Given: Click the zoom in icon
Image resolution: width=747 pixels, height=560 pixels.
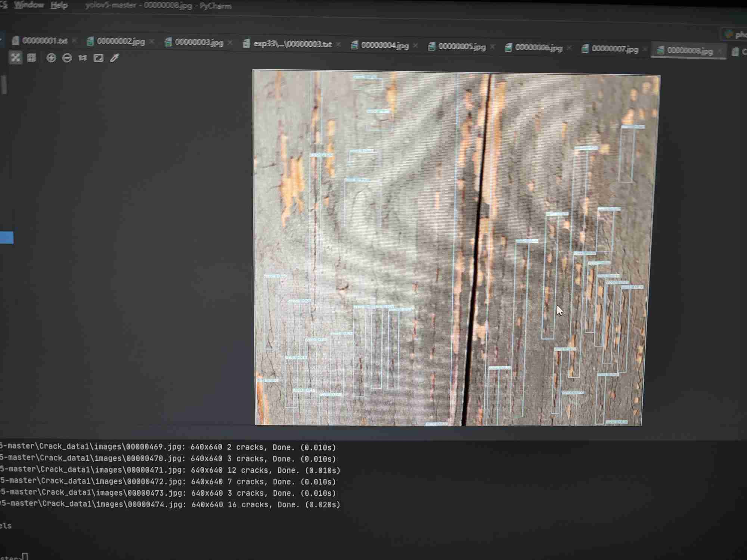Looking at the screenshot, I should coord(51,58).
